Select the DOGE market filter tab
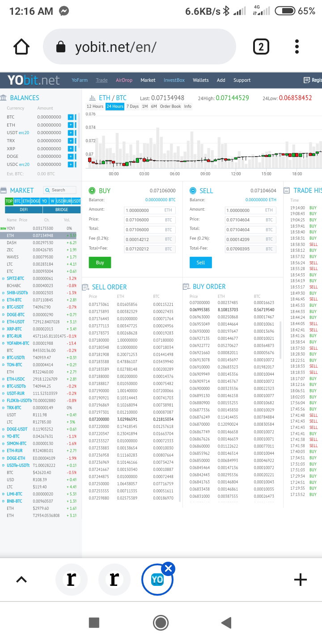The height and width of the screenshot is (644, 322). tap(35, 201)
